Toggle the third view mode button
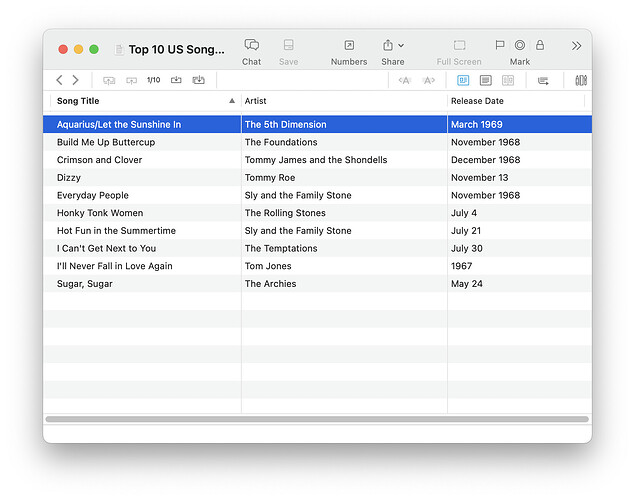This screenshot has height=500, width=634. (x=508, y=80)
